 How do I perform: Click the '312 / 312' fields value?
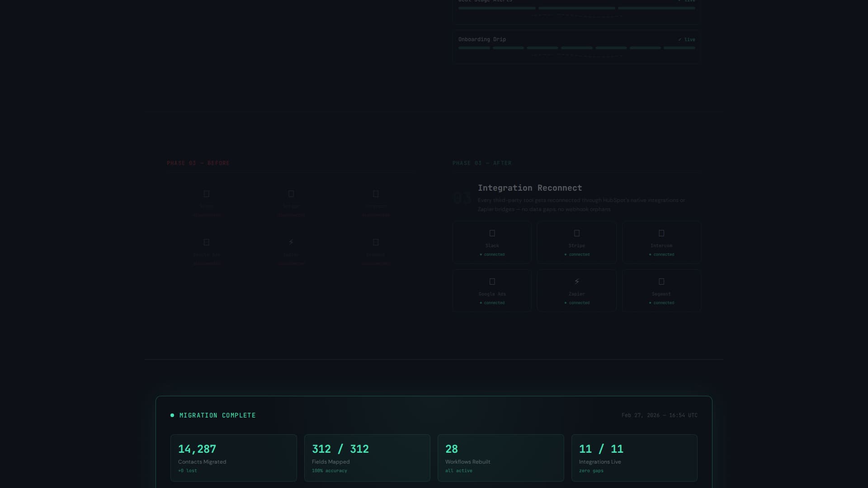(x=340, y=449)
